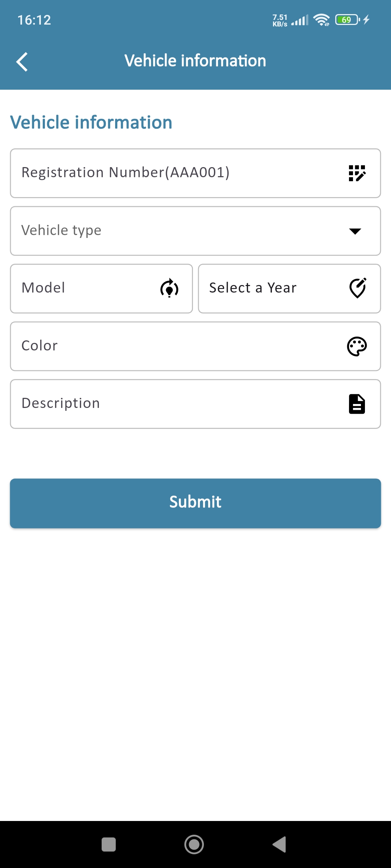This screenshot has height=868, width=391.
Task: Tap the color palette icon
Action: pos(357,346)
